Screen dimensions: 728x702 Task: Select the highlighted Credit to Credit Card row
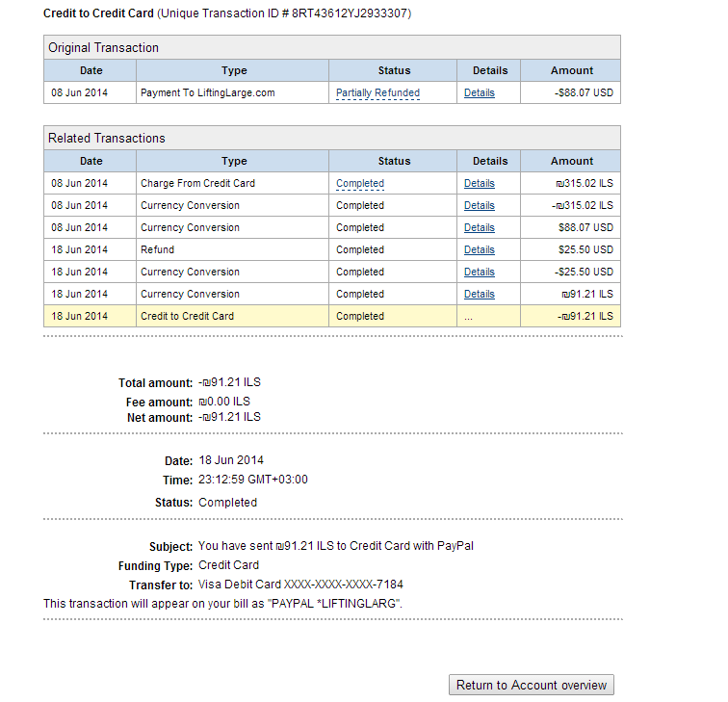click(x=332, y=316)
